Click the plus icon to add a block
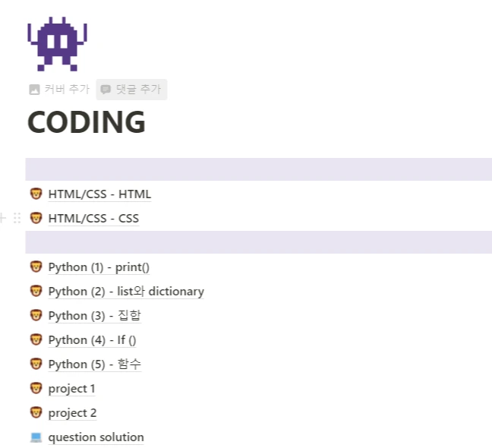 pos(3,219)
